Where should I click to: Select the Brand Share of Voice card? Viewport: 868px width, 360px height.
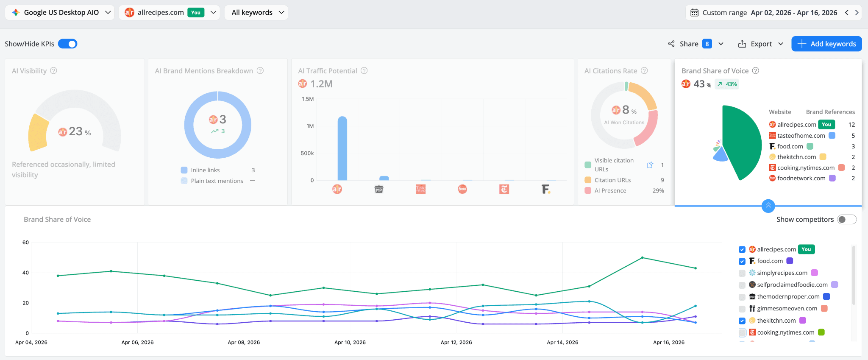pos(768,132)
